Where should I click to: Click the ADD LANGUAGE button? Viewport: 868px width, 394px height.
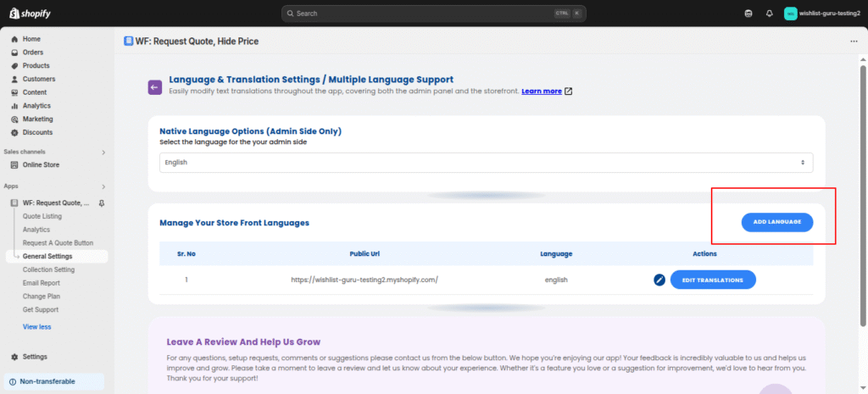[x=777, y=222]
